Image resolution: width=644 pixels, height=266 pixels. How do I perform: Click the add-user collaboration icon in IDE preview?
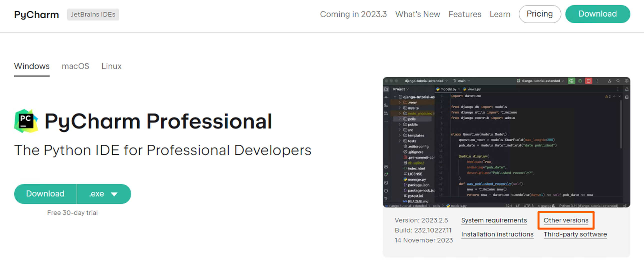pos(610,81)
